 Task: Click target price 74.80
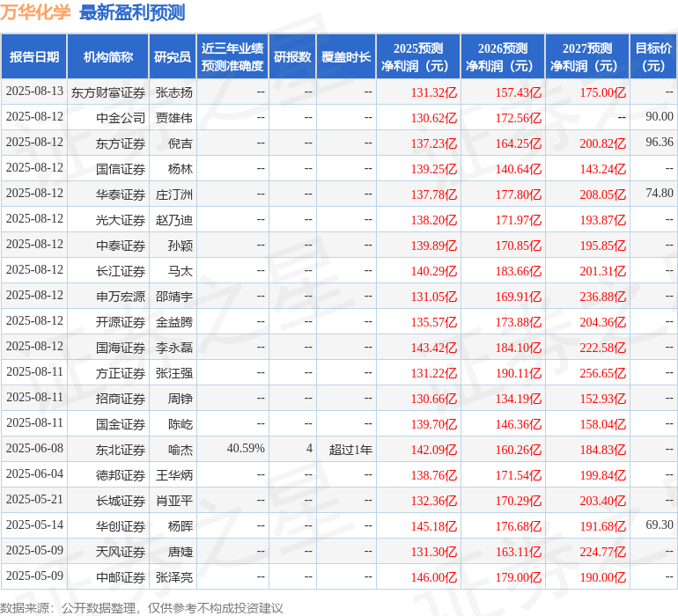coord(660,194)
